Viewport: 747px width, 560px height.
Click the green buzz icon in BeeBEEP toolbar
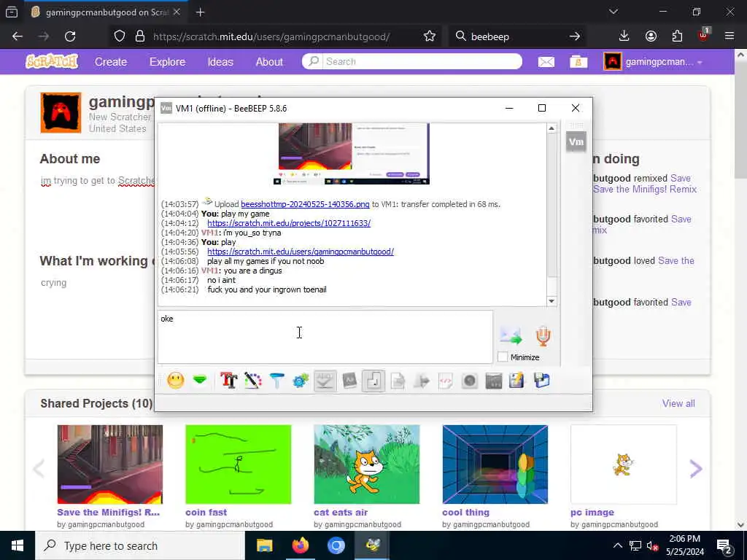pyautogui.click(x=200, y=380)
